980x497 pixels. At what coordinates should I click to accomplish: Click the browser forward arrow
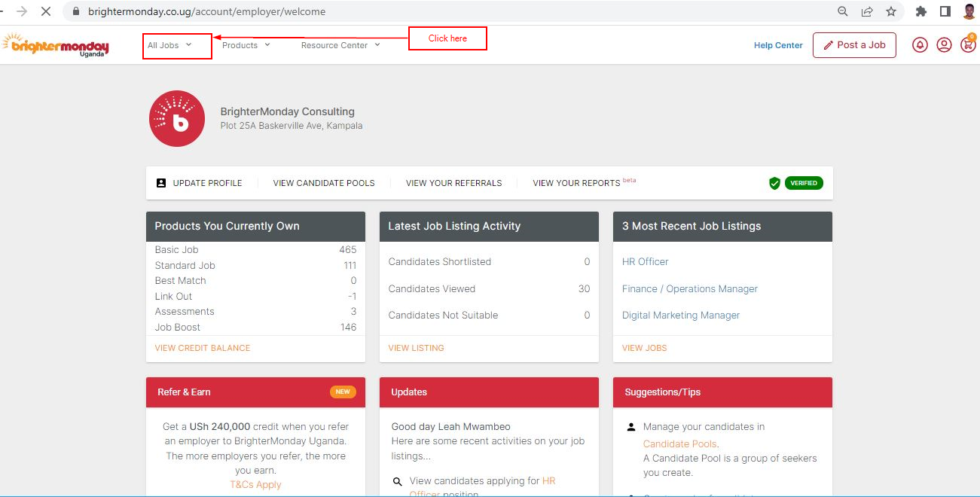pos(22,11)
